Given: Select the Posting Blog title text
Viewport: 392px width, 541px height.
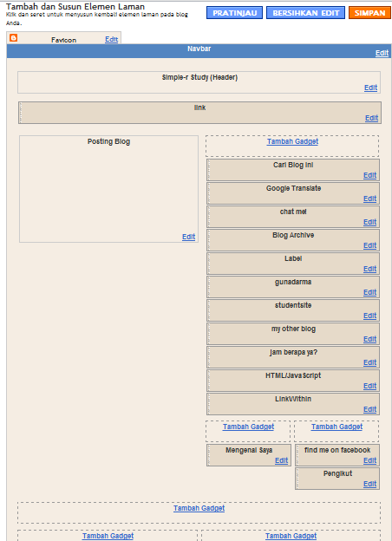Looking at the screenshot, I should 108,141.
